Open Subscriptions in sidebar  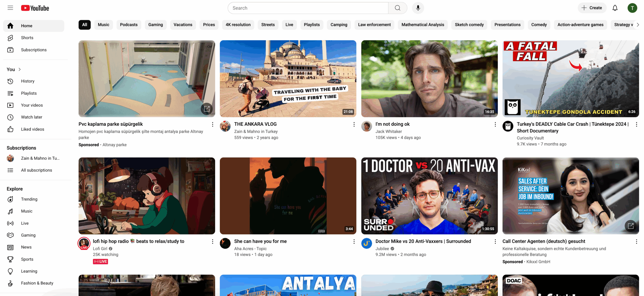(34, 50)
